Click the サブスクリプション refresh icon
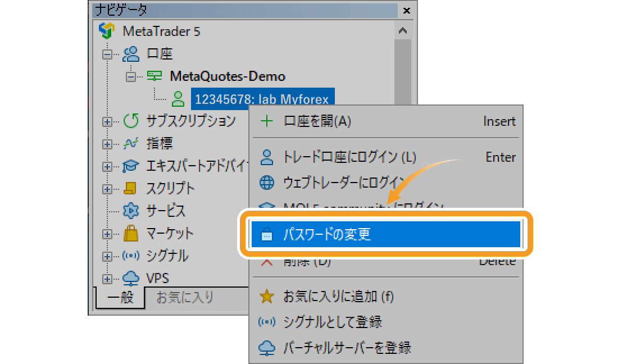This screenshot has width=618, height=364. [x=131, y=121]
